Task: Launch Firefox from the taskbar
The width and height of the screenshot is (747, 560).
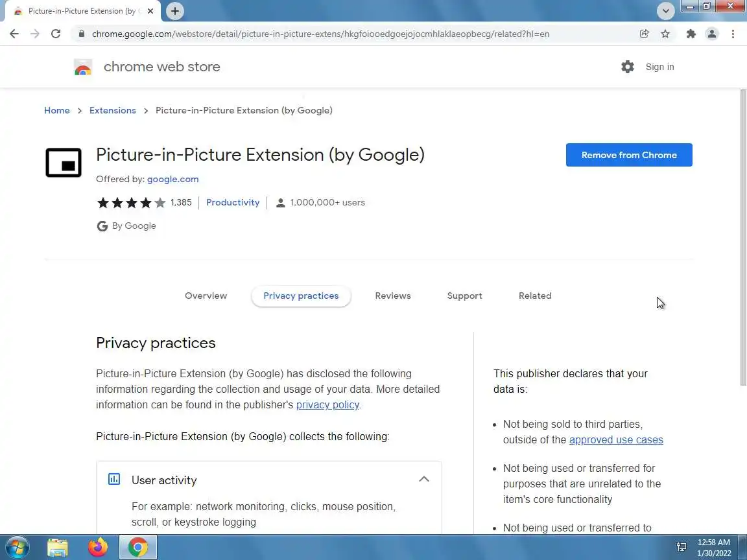Action: coord(98,548)
